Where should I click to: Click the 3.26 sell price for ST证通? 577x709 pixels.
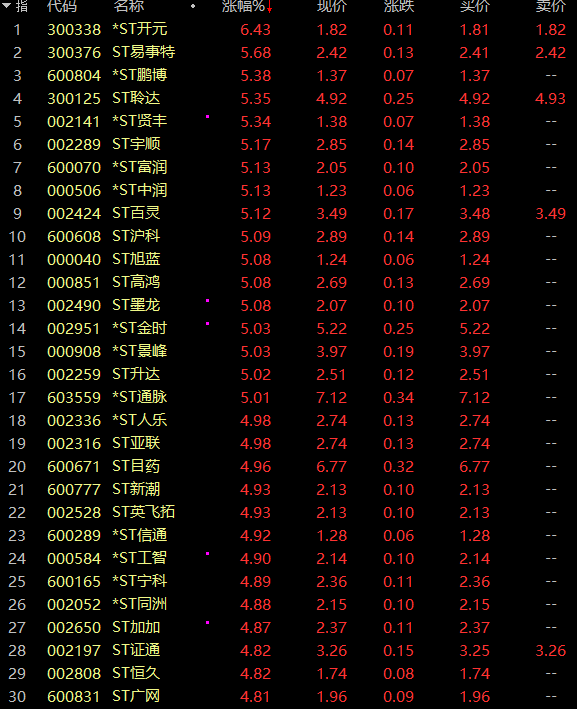[x=551, y=651]
